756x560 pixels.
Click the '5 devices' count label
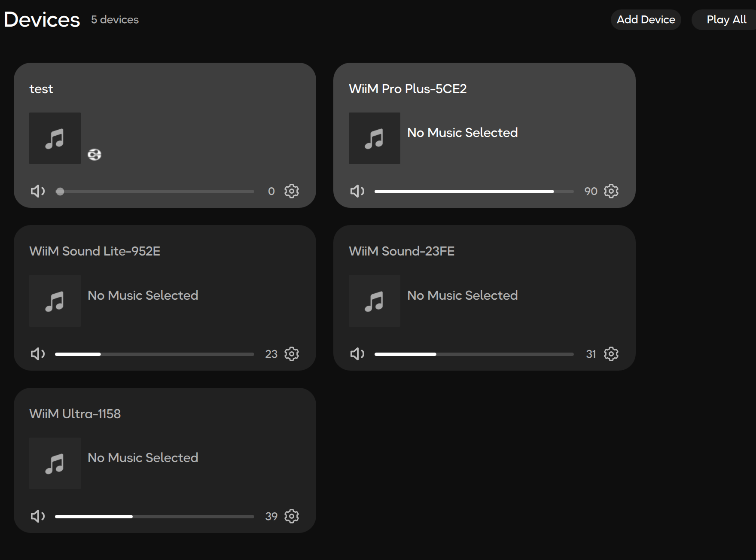click(x=115, y=20)
